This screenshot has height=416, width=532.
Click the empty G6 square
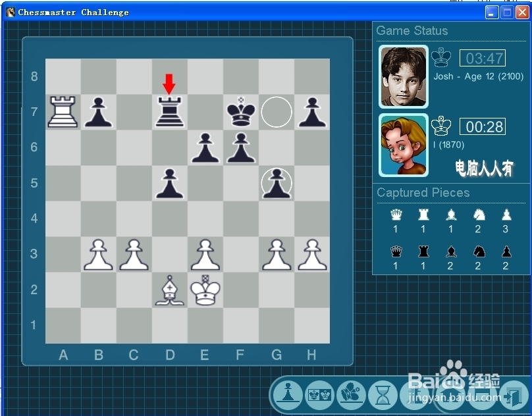tap(277, 147)
